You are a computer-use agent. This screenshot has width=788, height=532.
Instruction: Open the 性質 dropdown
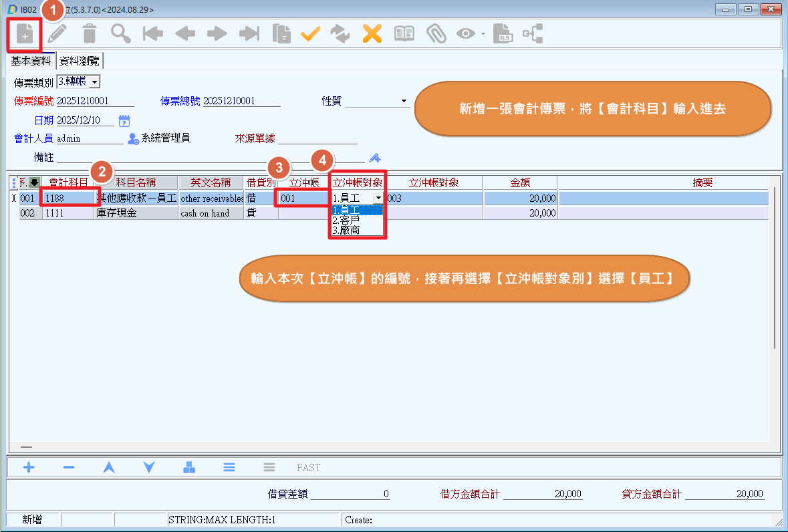[404, 102]
